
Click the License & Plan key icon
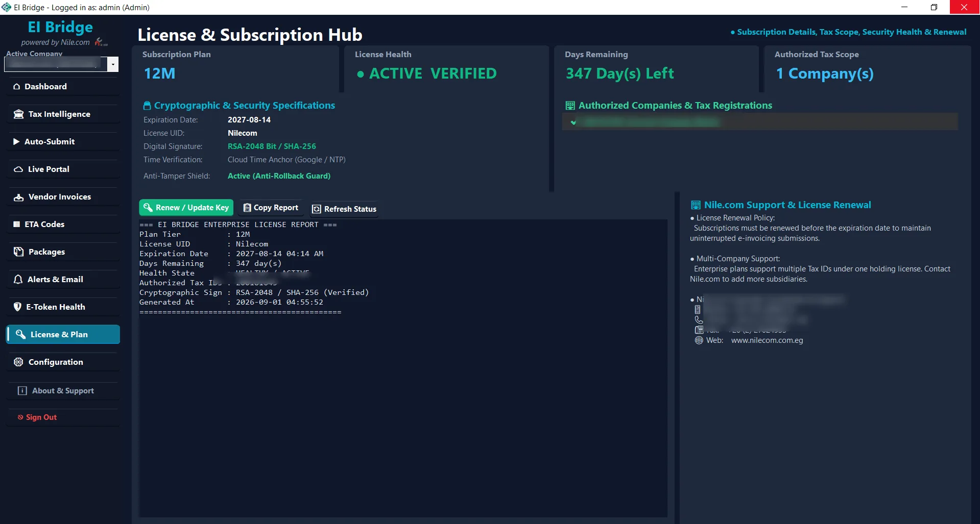[21, 334]
